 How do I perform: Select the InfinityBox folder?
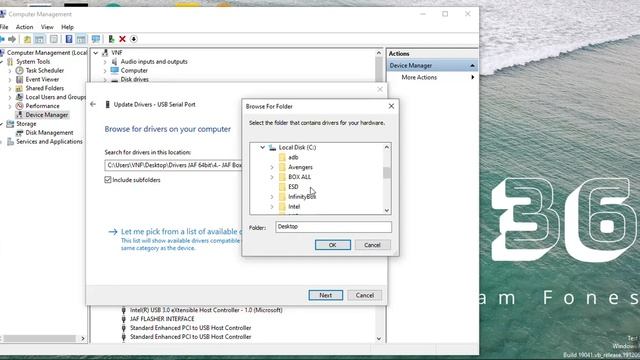point(302,197)
